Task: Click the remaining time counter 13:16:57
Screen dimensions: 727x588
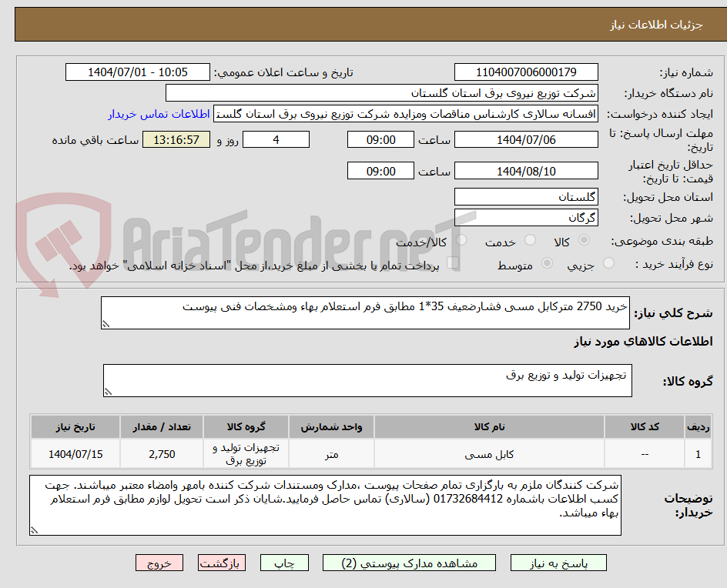Action: pos(176,141)
